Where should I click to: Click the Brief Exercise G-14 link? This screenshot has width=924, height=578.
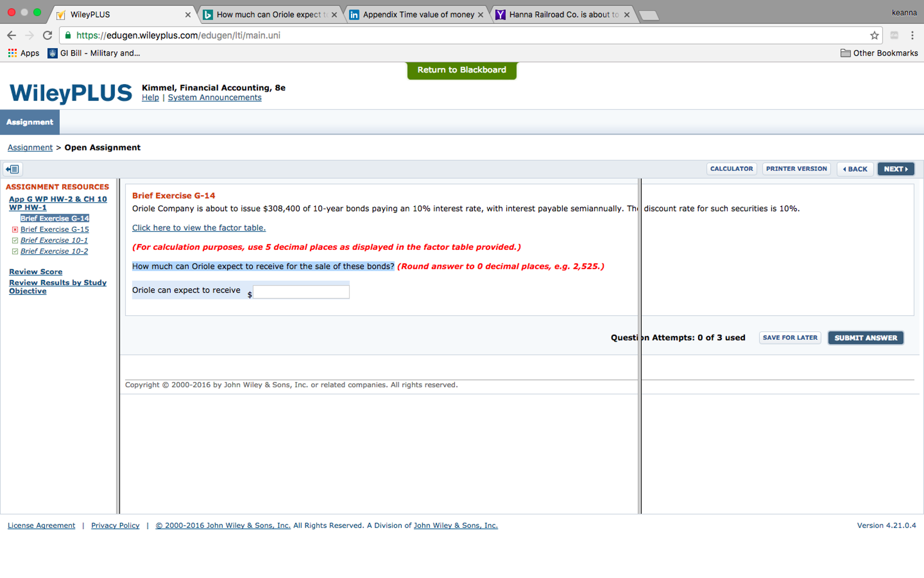coord(55,218)
